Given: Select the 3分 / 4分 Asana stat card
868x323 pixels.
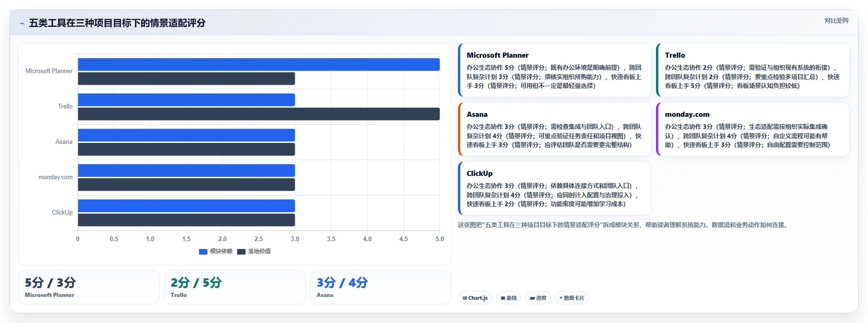Looking at the screenshot, I should (x=381, y=287).
